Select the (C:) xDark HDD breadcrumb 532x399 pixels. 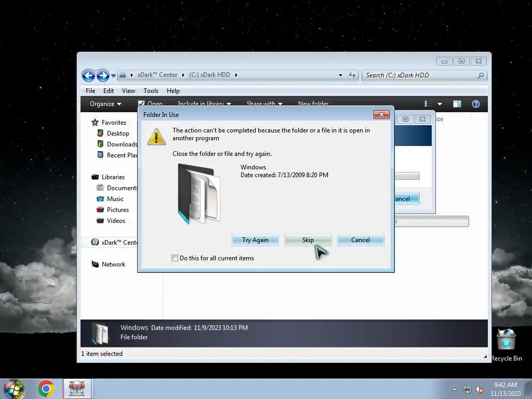209,75
